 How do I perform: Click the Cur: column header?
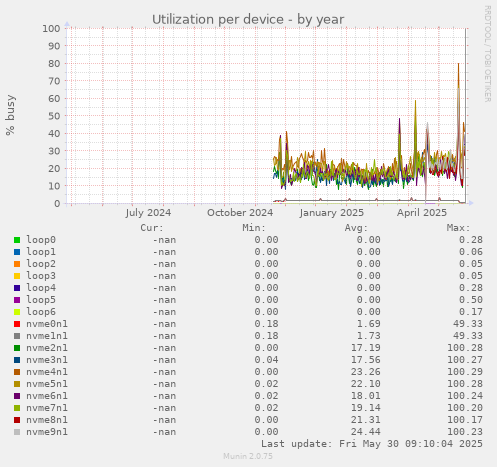(x=152, y=228)
